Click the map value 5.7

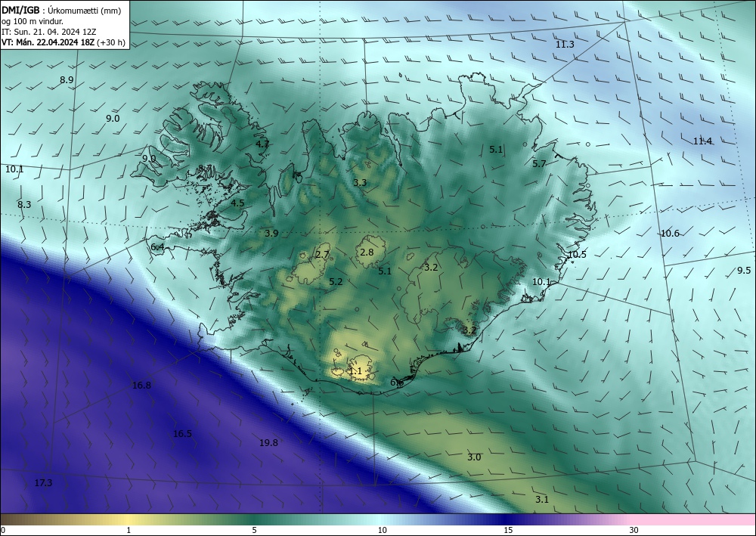click(x=539, y=164)
